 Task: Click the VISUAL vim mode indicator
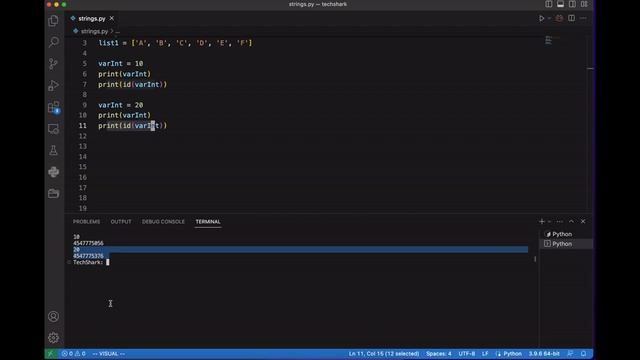coord(109,354)
